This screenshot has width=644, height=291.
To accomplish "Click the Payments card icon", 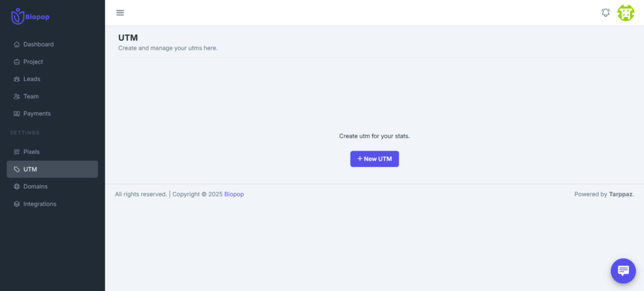I will [17, 114].
